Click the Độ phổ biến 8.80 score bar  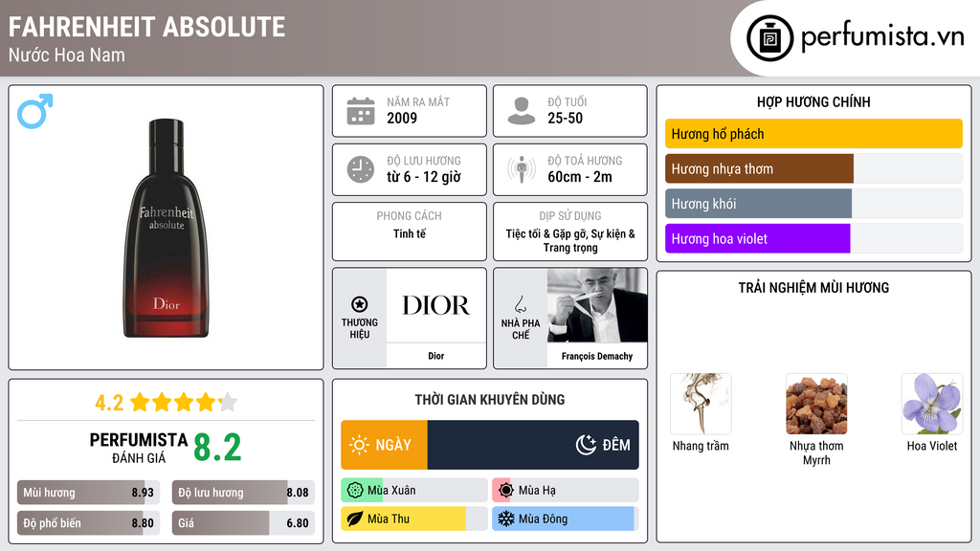click(88, 523)
